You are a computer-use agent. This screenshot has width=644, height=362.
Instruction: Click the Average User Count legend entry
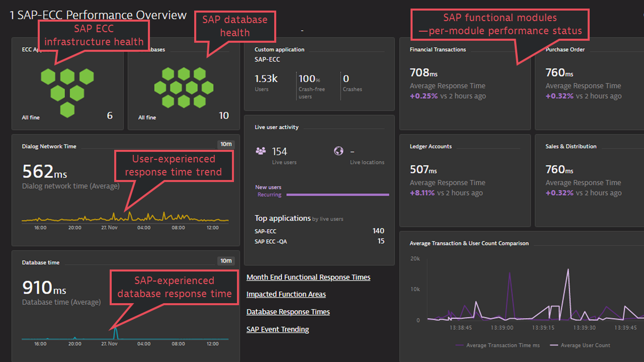coord(580,345)
